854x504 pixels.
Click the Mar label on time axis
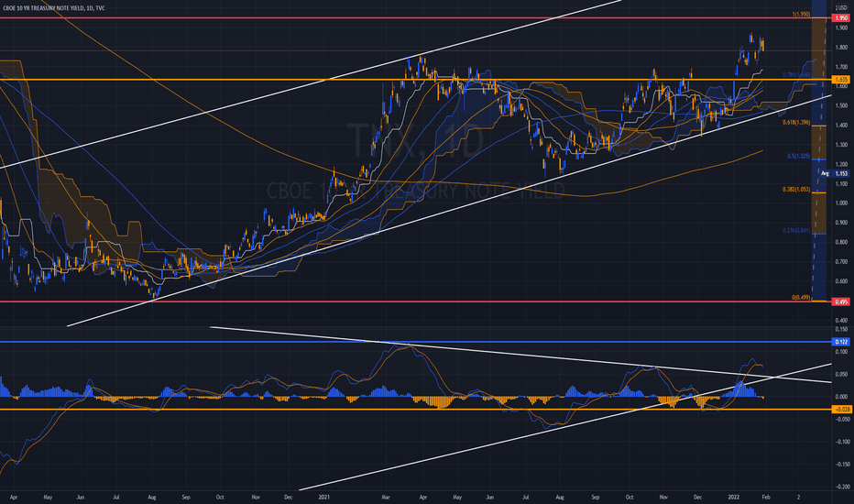pyautogui.click(x=386, y=497)
